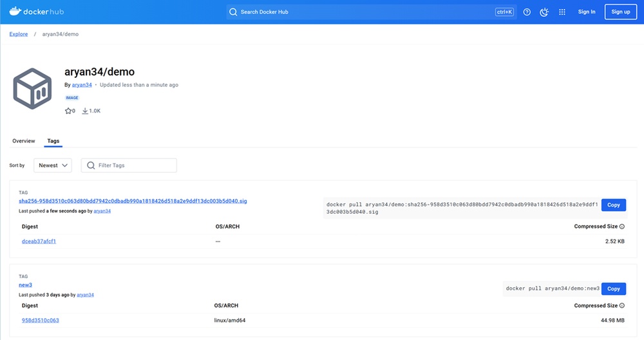Click the ctrl+K shortcut badge
The width and height of the screenshot is (644, 340).
504,12
